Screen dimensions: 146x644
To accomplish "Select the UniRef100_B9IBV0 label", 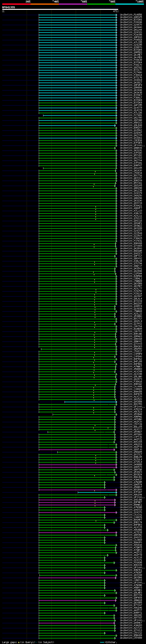I will pos(131,490).
